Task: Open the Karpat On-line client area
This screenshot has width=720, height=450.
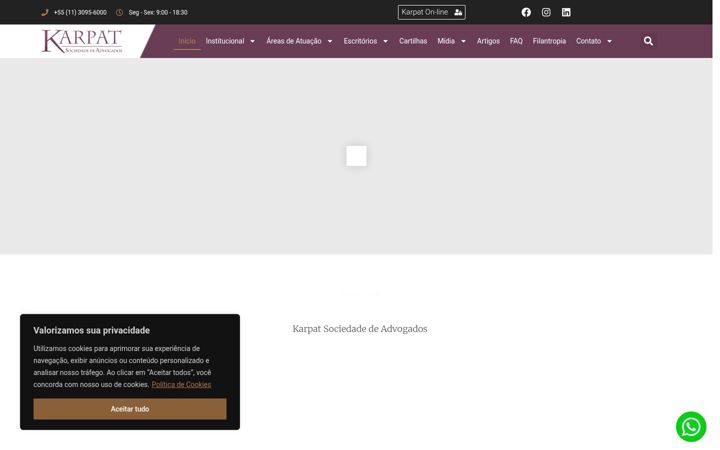Action: coord(432,12)
